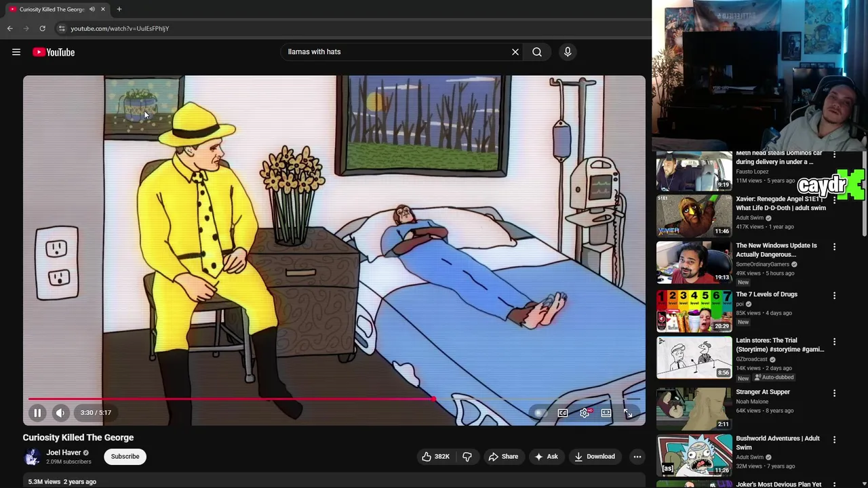Open the Joel Haver channel name link
This screenshot has width=868, height=488.
coord(64,453)
